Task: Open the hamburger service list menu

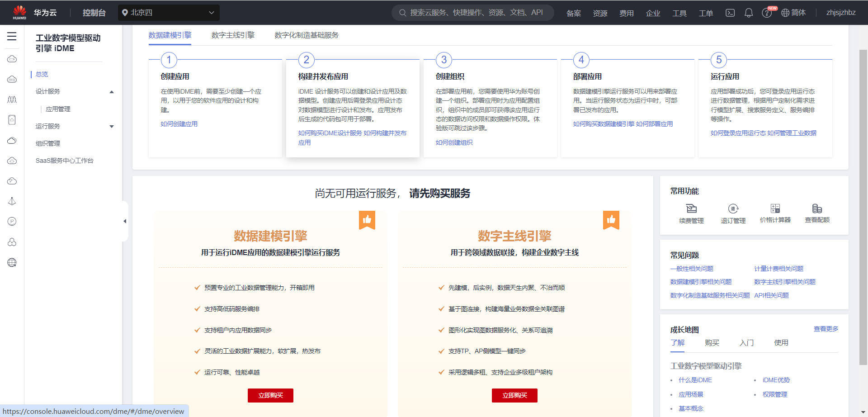Action: click(x=12, y=36)
